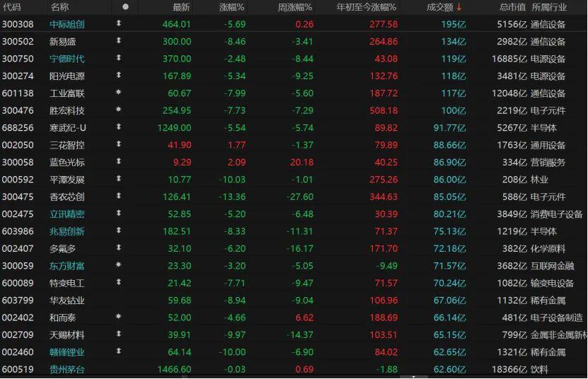
Task: Click the circle dot column header
Action: pyautogui.click(x=125, y=7)
